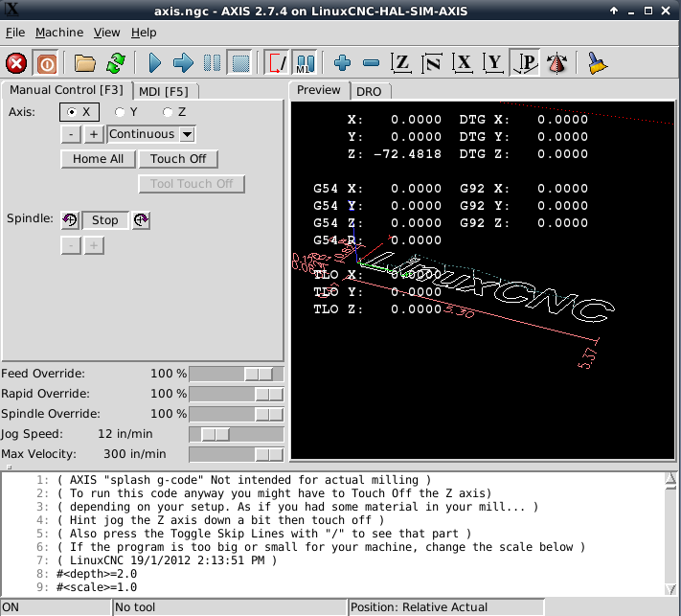Screen dimensions: 681x616
Task: Click the ON status indicator
Action: 56,607
